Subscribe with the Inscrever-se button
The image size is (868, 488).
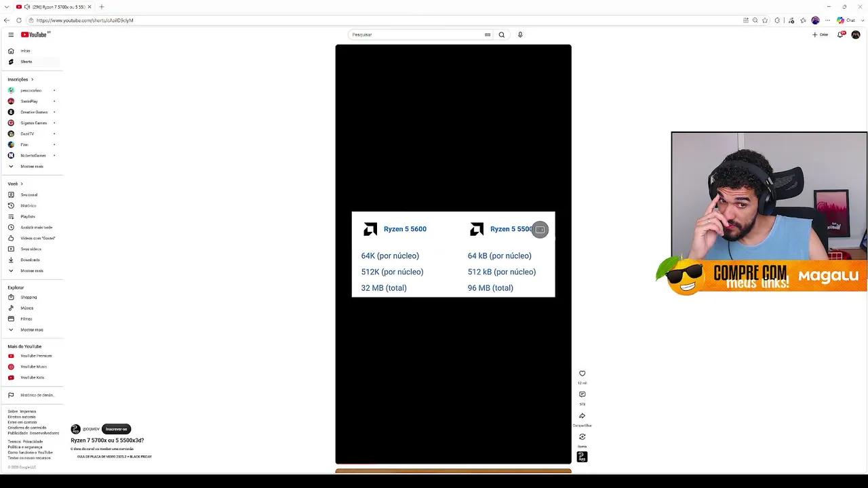click(x=116, y=429)
